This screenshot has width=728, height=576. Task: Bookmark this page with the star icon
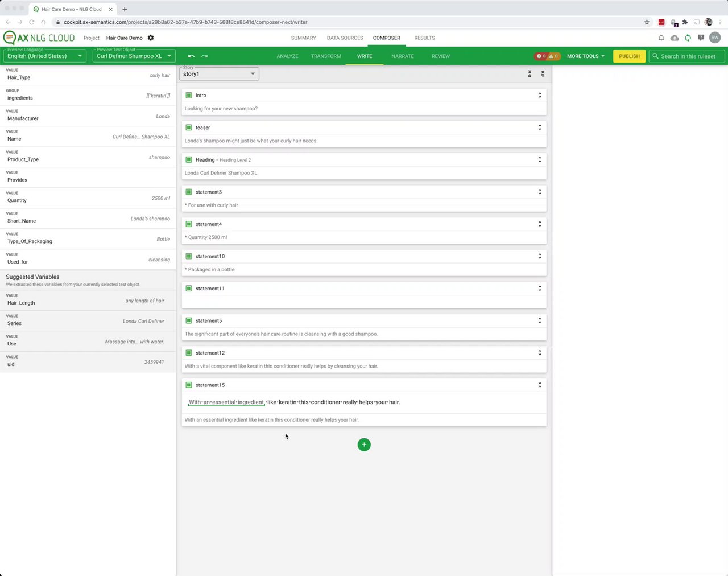click(647, 22)
